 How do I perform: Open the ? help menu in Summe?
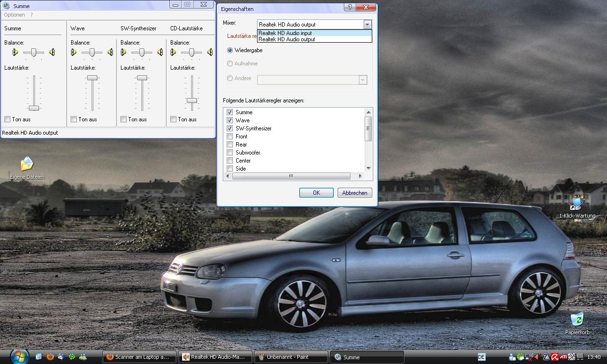tap(32, 15)
